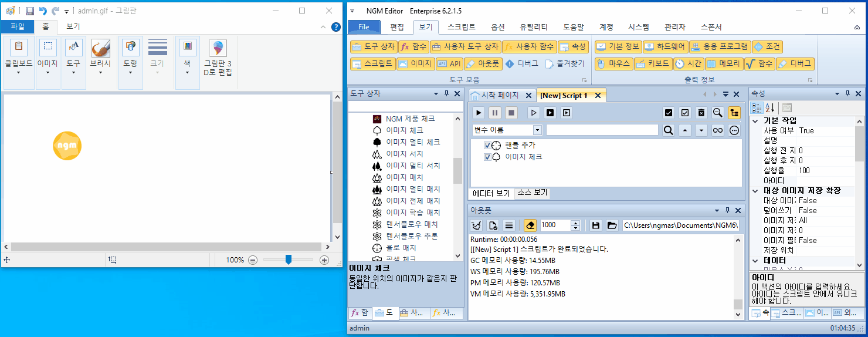Start the script with the solid play button
Viewport: 868px width, 337px height.
pyautogui.click(x=479, y=112)
